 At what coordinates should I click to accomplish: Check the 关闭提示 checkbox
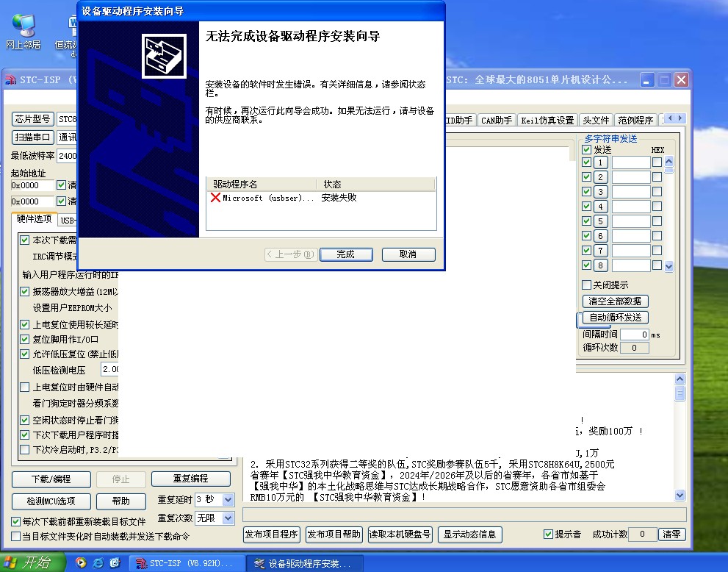586,285
